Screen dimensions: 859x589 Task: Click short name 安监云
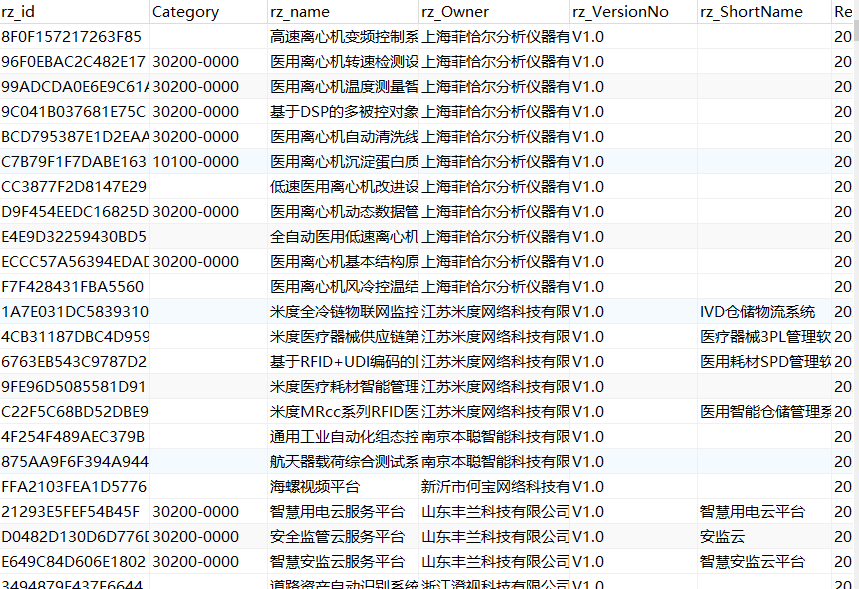pos(764,537)
